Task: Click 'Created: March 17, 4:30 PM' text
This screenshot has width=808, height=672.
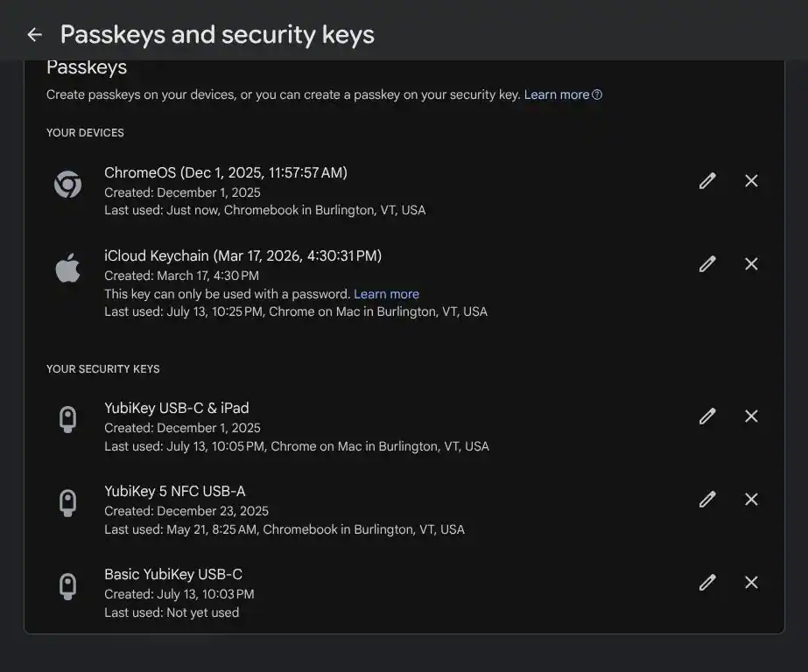Action: (x=181, y=276)
